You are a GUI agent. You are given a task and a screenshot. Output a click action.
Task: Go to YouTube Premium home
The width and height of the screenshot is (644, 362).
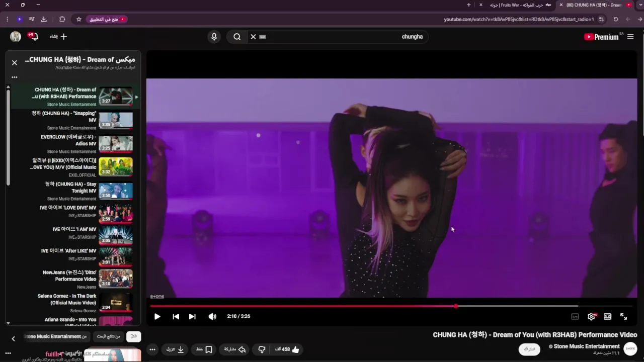(x=602, y=37)
